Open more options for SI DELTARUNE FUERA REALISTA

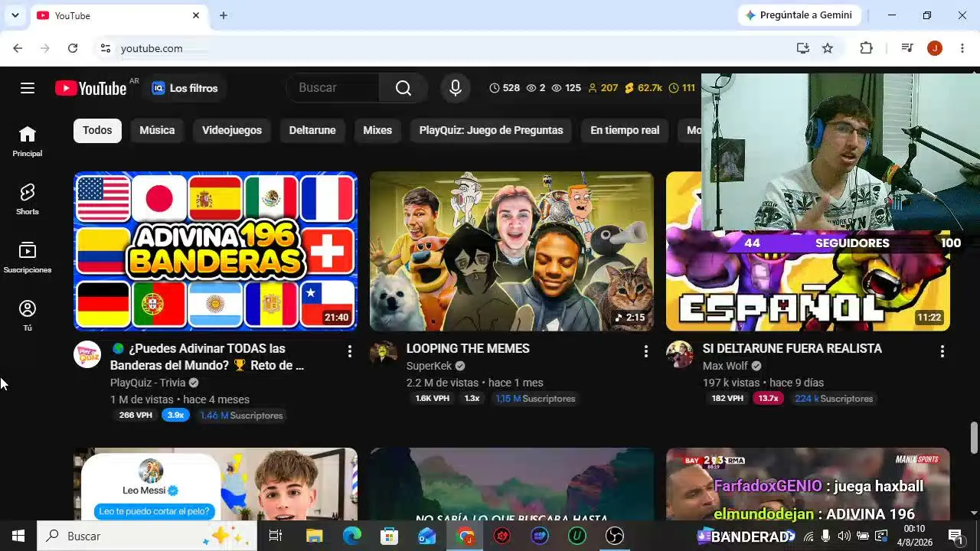click(x=942, y=351)
